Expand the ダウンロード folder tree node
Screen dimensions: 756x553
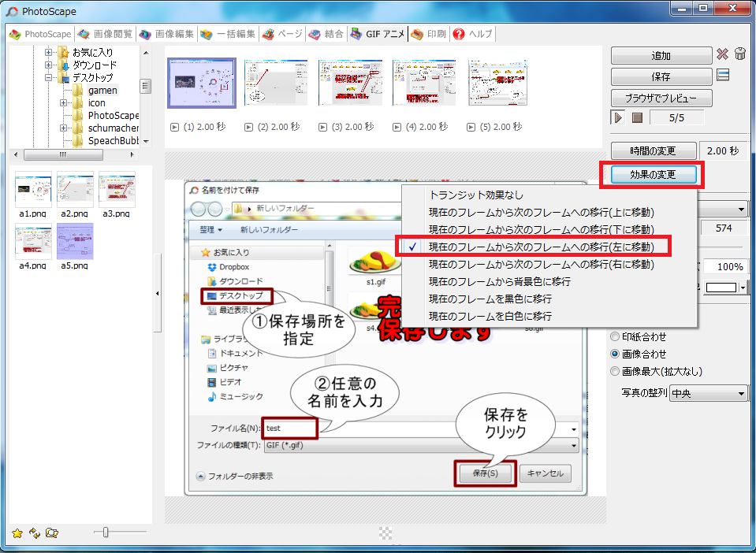50,65
